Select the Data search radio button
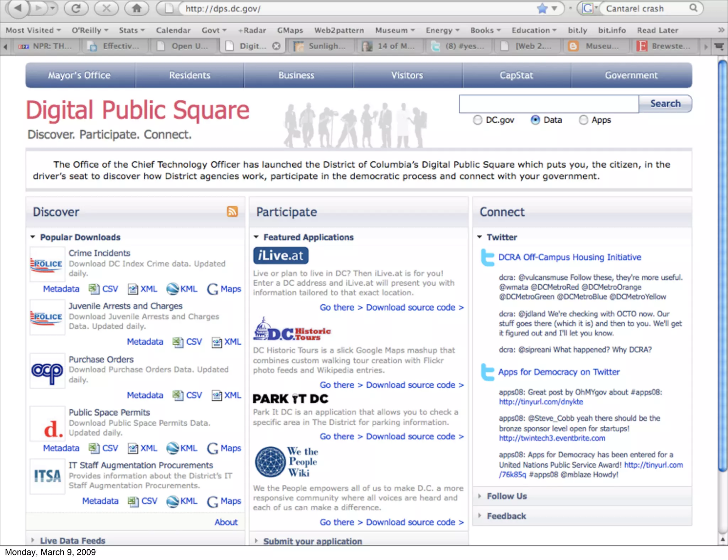 click(535, 120)
